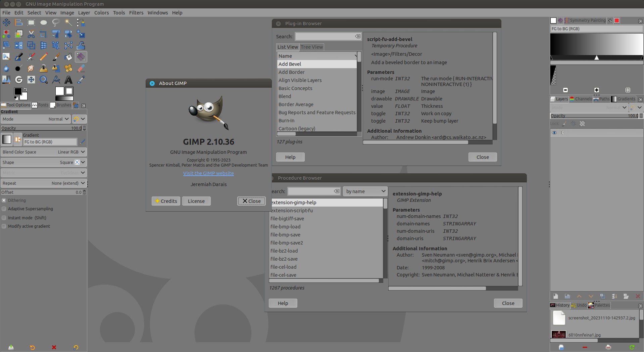Toggle the Dithering checkbox
644x352 pixels.
click(x=4, y=200)
